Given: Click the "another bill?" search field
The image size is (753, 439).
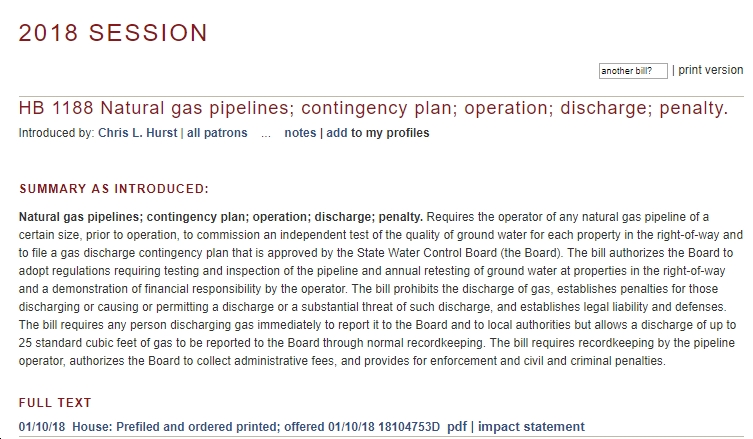Looking at the screenshot, I should point(633,71).
